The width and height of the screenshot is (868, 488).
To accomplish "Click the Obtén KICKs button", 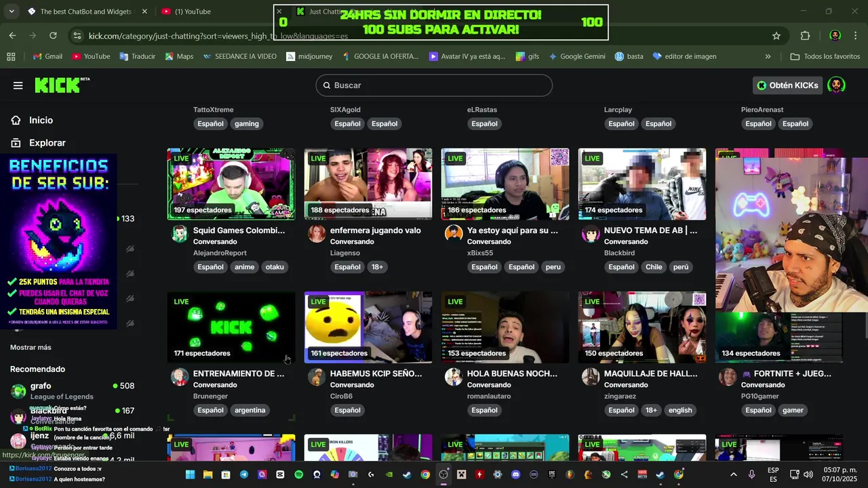I will coord(788,85).
